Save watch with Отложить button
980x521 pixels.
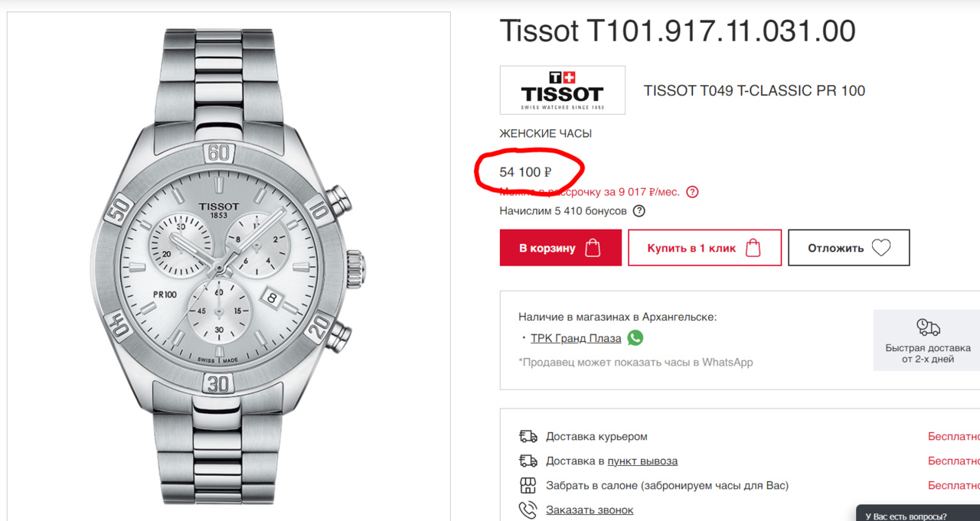848,248
